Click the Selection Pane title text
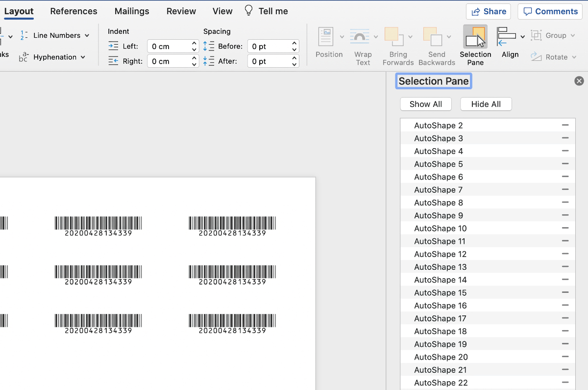Viewport: 588px width, 390px height. coord(434,81)
